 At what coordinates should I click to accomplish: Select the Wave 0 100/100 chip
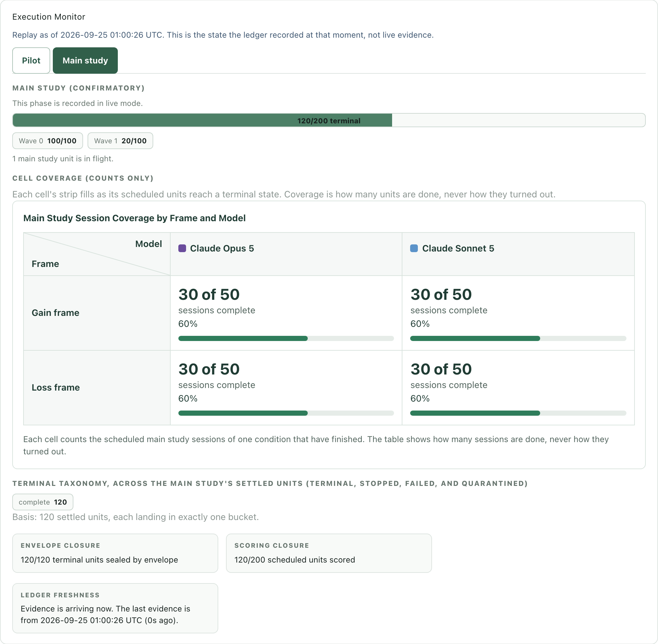pos(48,141)
